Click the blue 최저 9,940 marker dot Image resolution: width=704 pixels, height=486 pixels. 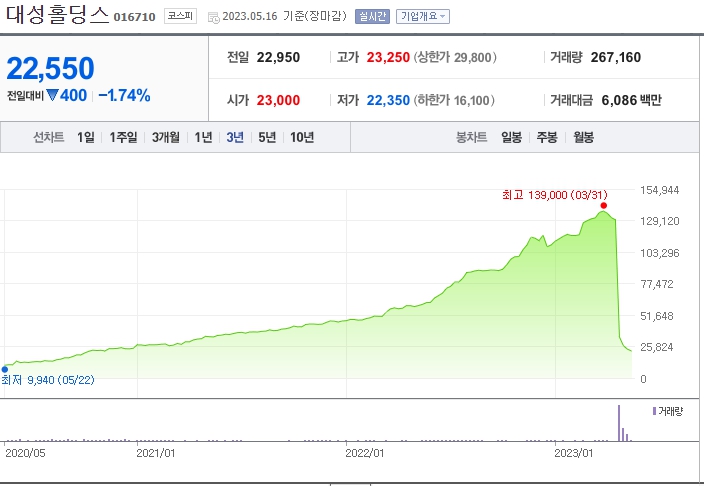tap(5, 369)
